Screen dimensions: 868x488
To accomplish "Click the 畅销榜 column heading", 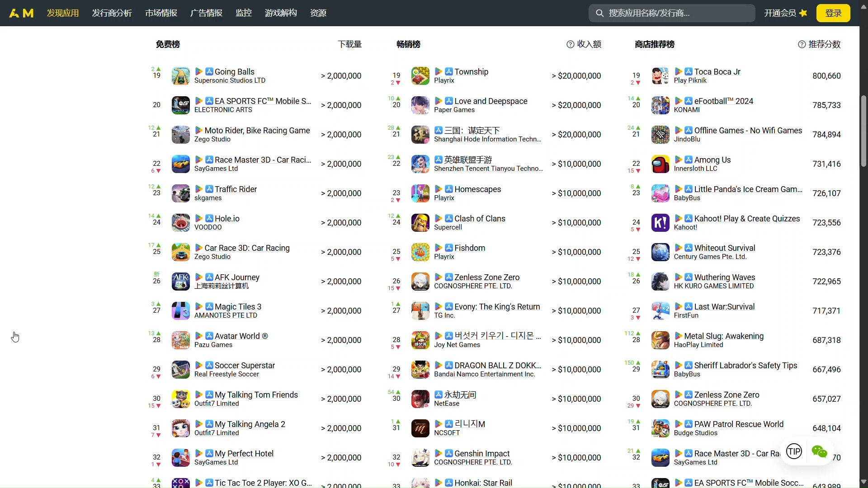I will click(x=408, y=44).
